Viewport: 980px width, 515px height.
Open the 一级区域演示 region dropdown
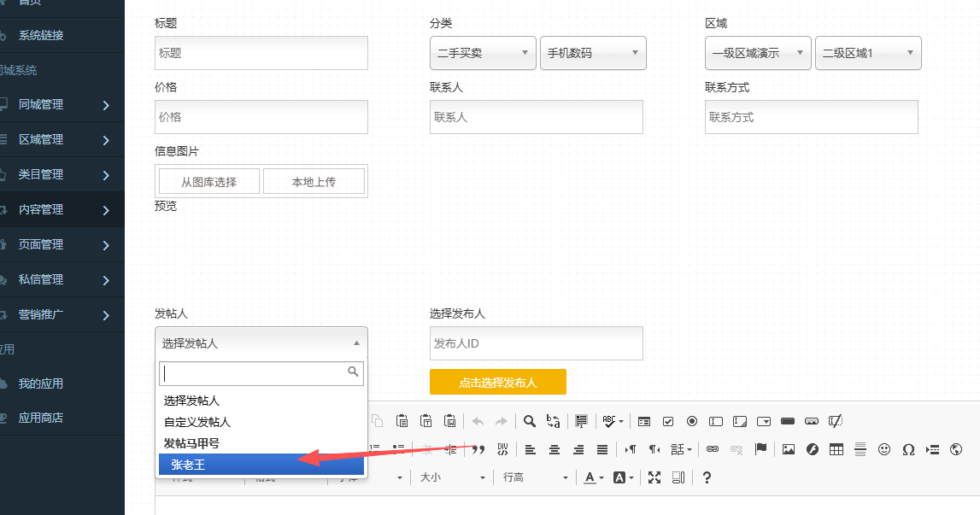[x=758, y=53]
